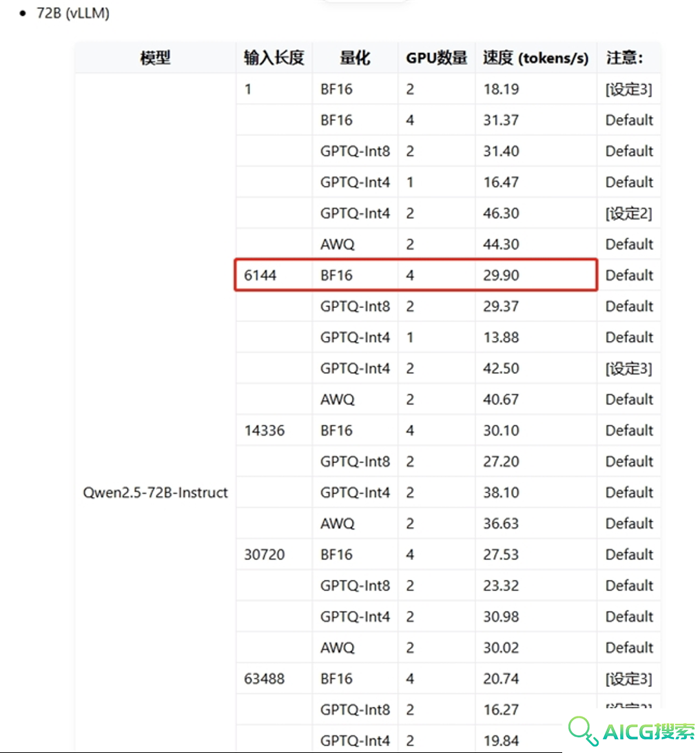Click the speed value 19.84
The image size is (700, 753).
(x=501, y=741)
